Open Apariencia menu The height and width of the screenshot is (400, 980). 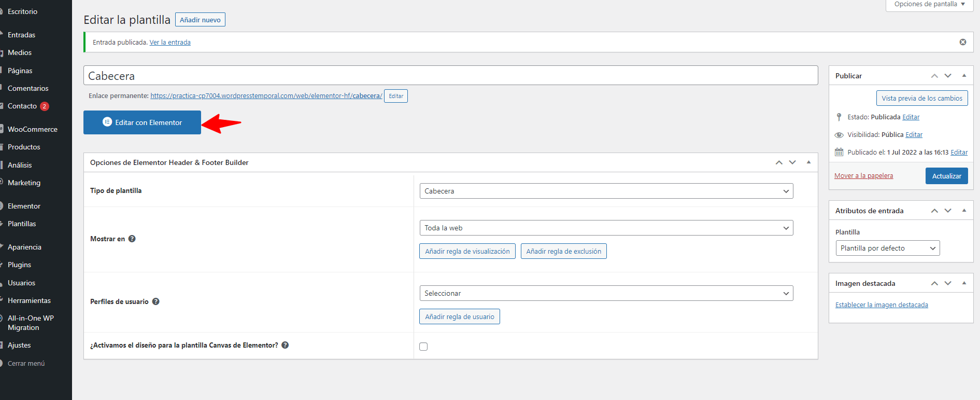24,247
